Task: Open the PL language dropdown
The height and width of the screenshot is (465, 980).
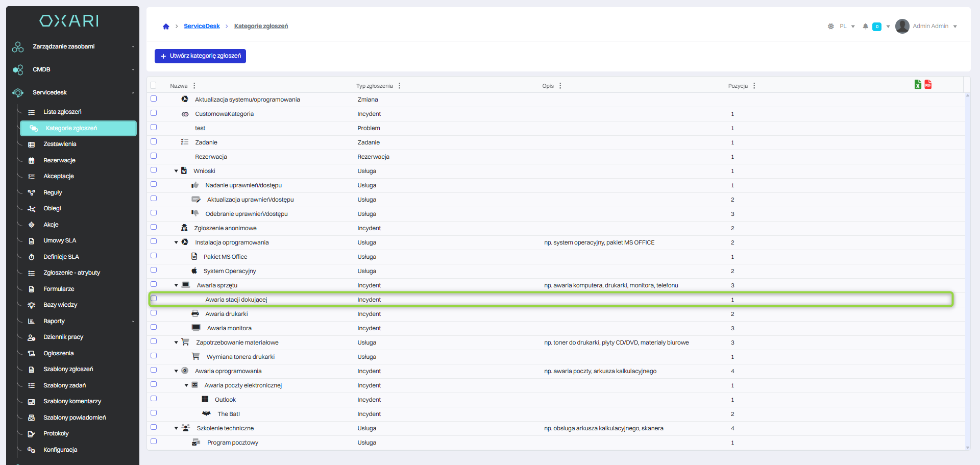Action: [x=847, y=27]
